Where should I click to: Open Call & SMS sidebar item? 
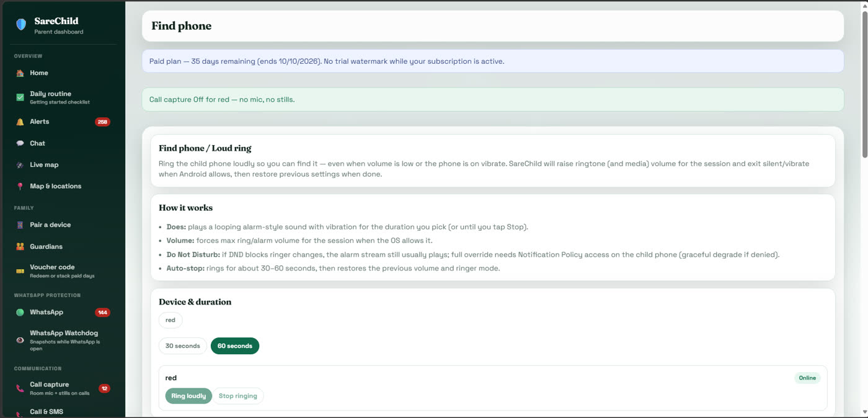62,412
